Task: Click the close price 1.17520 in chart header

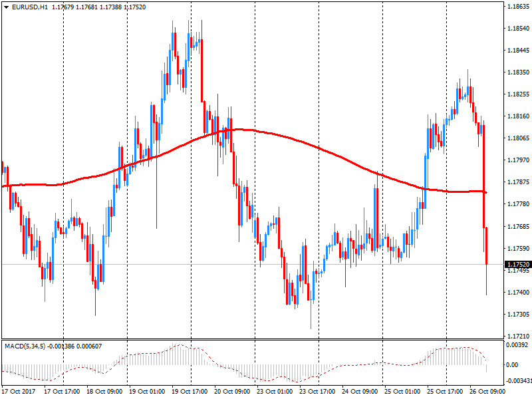Action: 135,7
